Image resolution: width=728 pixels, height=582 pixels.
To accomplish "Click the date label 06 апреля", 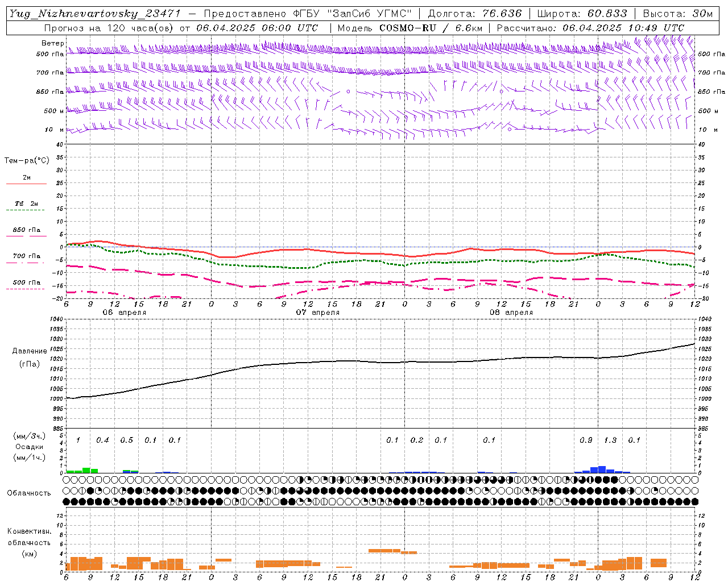I will pyautogui.click(x=125, y=313).
